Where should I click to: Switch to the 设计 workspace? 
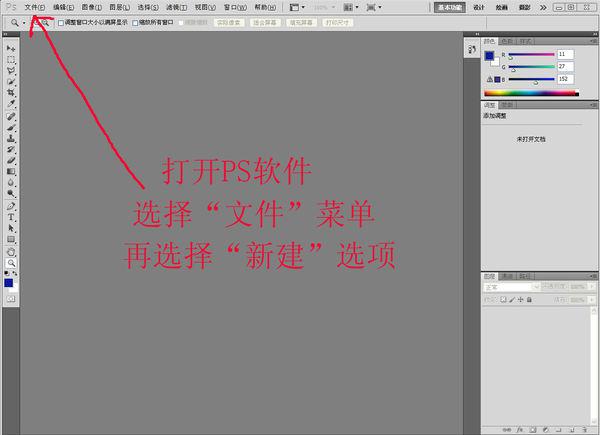(479, 6)
